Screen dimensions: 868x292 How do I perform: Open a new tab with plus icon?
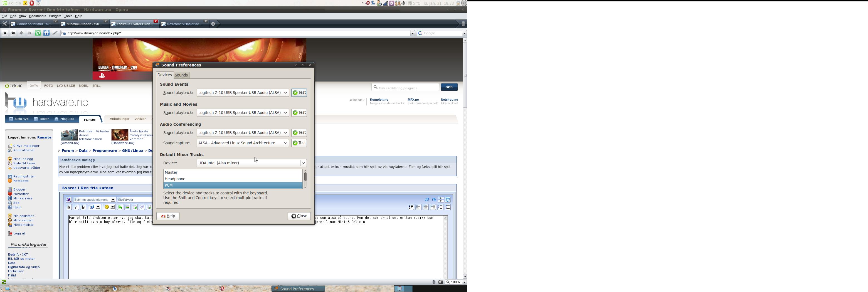(x=213, y=24)
